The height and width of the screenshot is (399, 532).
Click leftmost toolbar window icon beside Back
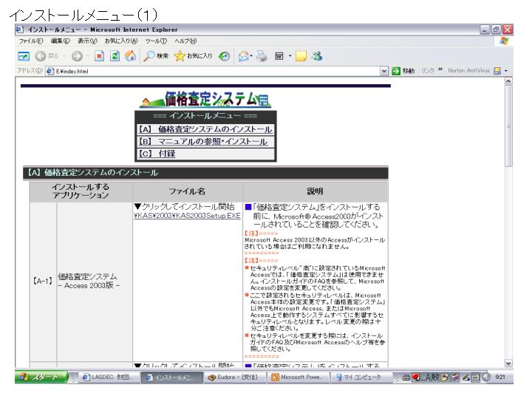[x=24, y=56]
